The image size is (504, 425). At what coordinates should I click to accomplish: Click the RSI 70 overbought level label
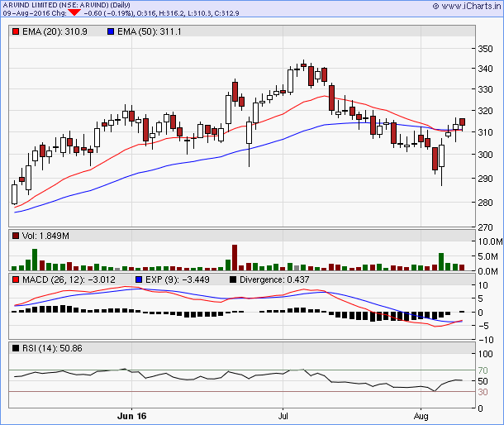point(483,370)
